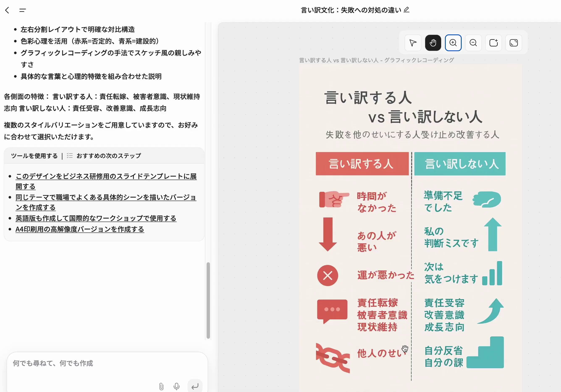Click the chat input field placeholder
The height and width of the screenshot is (392, 561).
pyautogui.click(x=53, y=363)
